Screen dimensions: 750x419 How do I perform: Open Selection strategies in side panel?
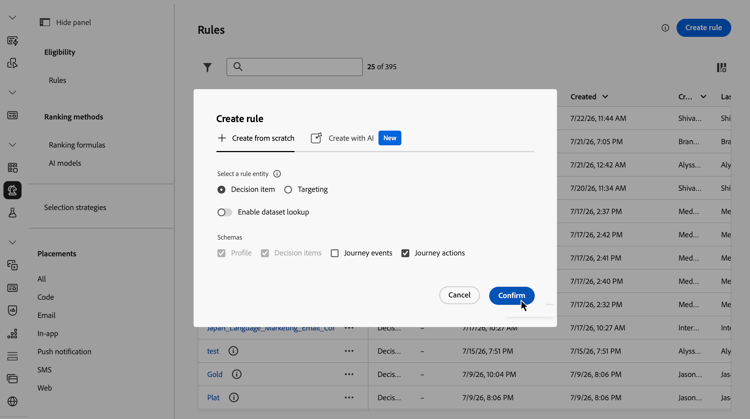pos(75,208)
